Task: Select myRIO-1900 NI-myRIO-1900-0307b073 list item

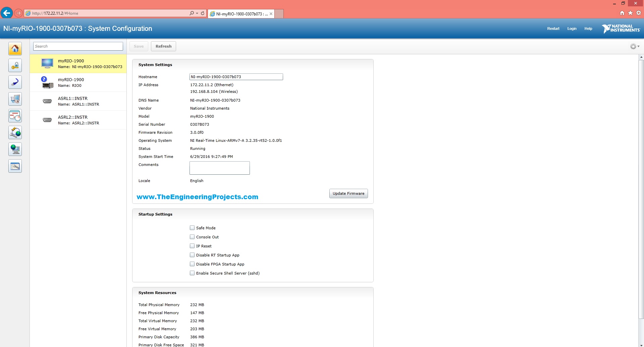Action: tap(78, 64)
